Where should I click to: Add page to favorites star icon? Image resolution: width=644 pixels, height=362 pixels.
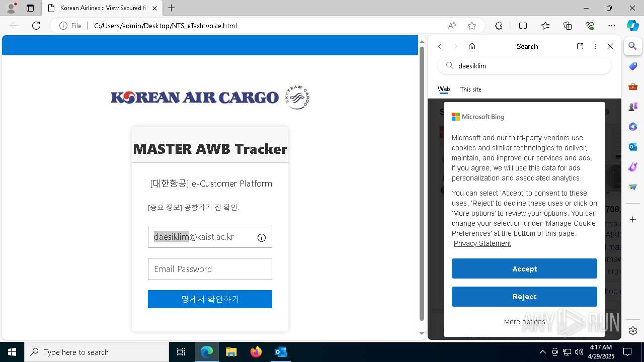click(x=472, y=26)
